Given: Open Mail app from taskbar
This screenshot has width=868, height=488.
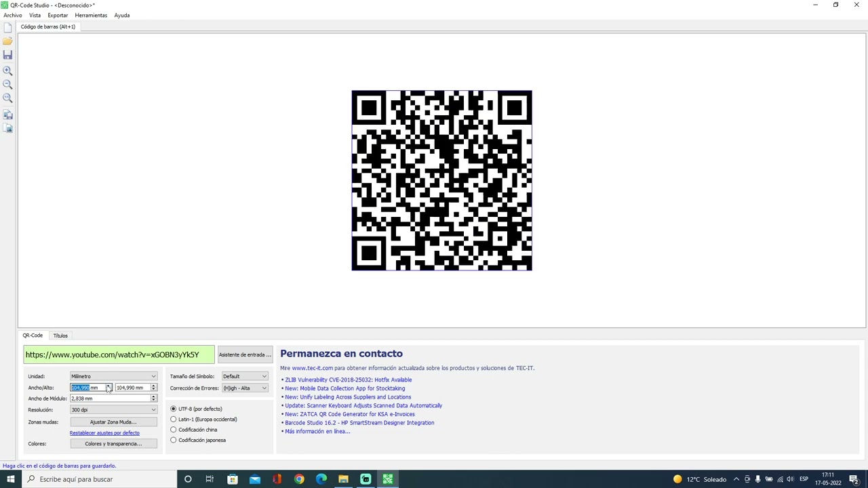Looking at the screenshot, I should pyautogui.click(x=255, y=479).
